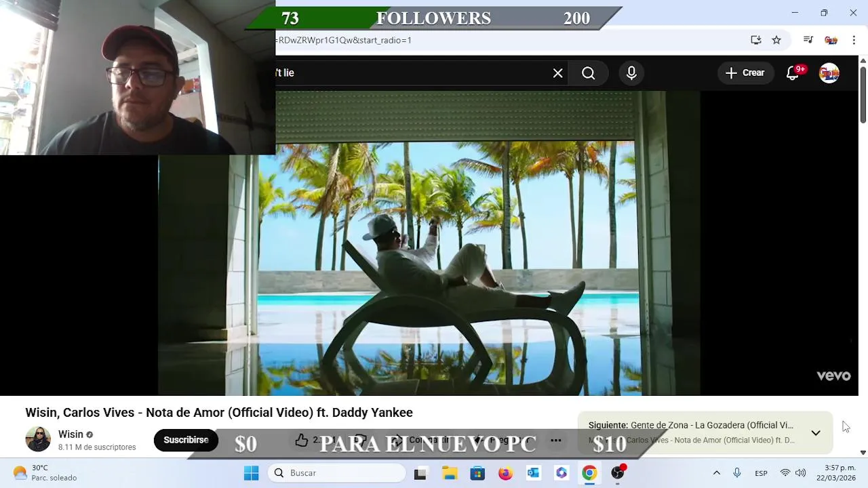Open volume control speaker icon
The height and width of the screenshot is (488, 868).
click(x=801, y=473)
